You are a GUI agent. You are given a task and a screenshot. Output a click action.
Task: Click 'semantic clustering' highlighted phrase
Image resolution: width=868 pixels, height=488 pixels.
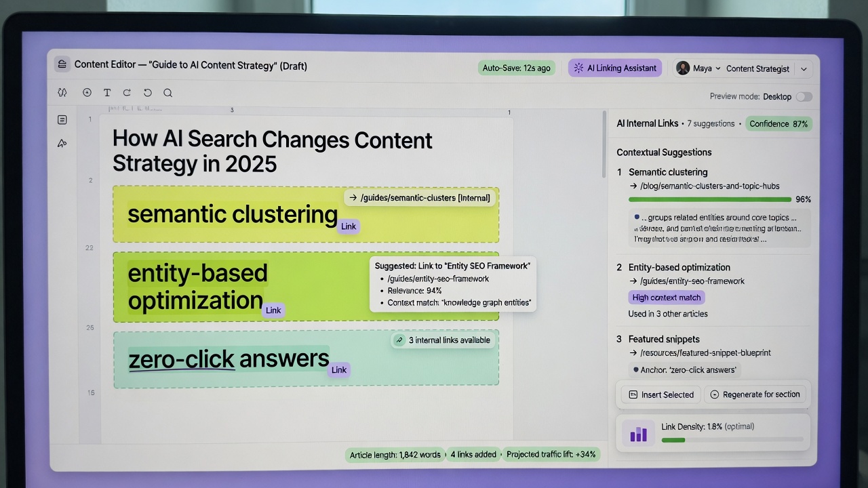tap(233, 214)
